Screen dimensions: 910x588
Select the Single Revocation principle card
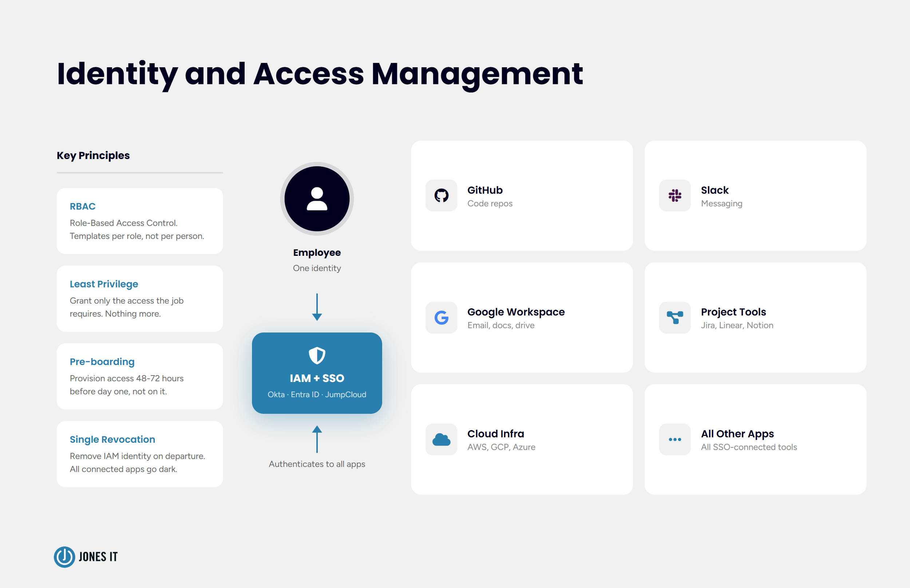(140, 454)
